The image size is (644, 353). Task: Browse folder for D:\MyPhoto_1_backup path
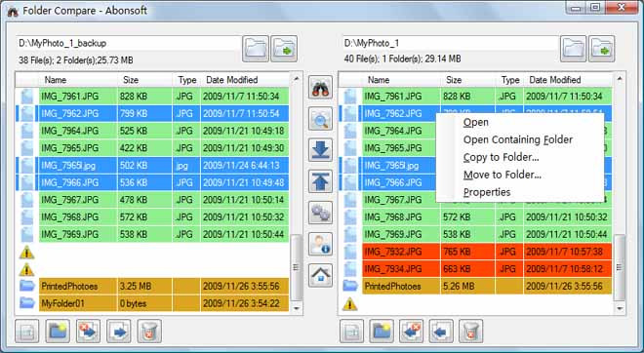click(255, 49)
